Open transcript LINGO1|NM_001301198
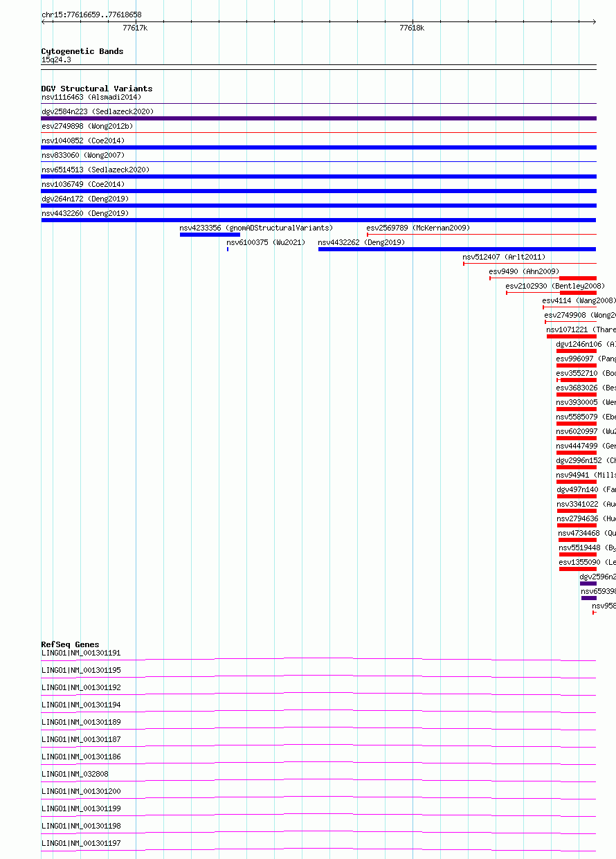616x859 pixels. pos(81,826)
